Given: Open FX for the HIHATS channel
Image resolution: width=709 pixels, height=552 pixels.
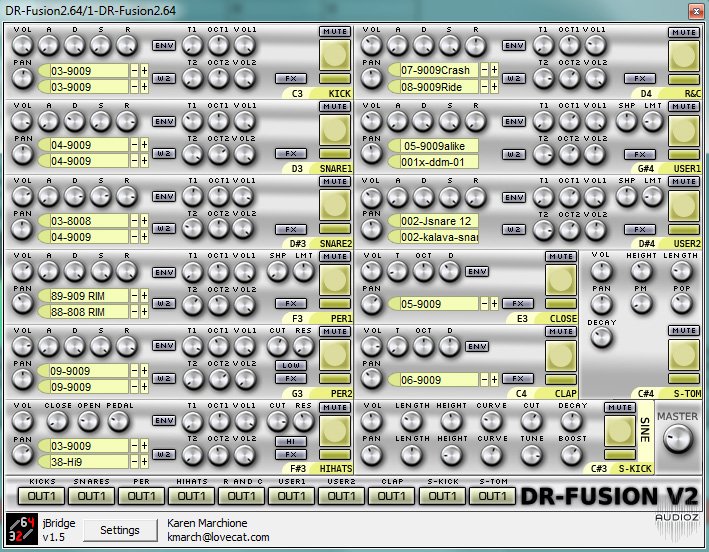Looking at the screenshot, I should pos(291,454).
